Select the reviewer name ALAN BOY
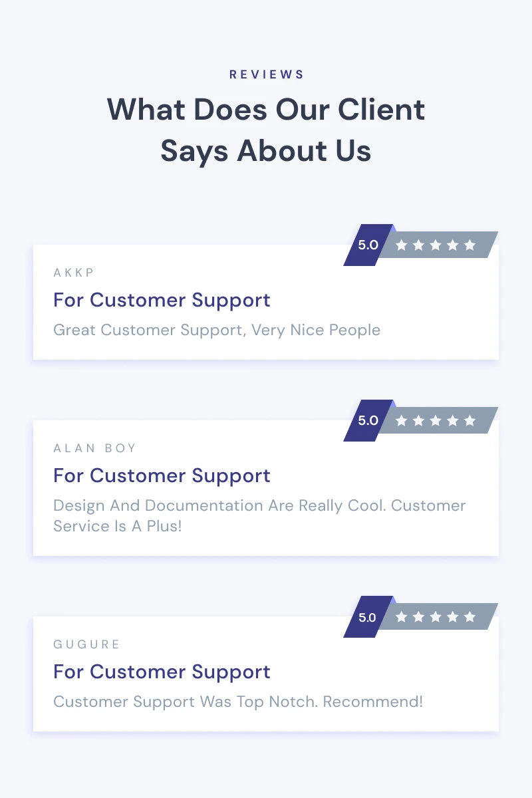Screen dimensions: 532x798 (x=94, y=448)
